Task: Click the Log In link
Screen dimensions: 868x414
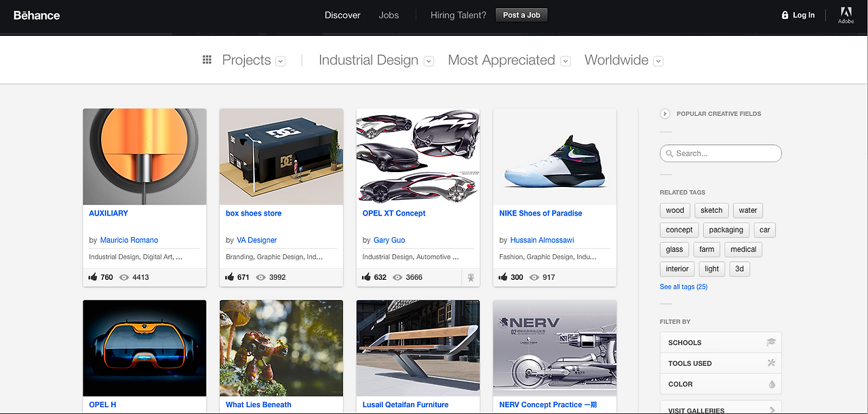Action: coord(804,15)
